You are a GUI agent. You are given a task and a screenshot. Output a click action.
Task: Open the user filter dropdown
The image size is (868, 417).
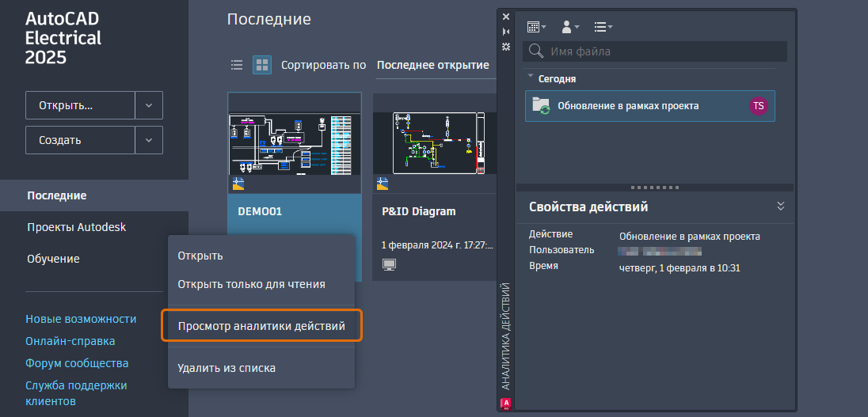click(x=570, y=27)
